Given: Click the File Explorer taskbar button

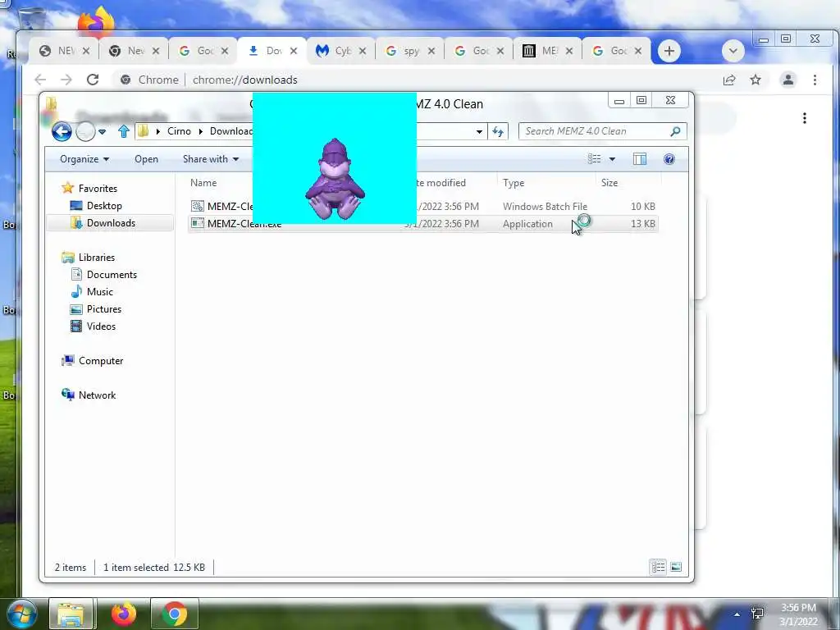Looking at the screenshot, I should tap(71, 614).
